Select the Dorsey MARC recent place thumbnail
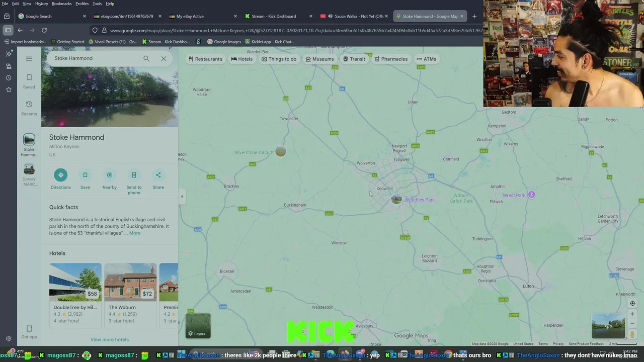The width and height of the screenshot is (644, 362). (x=29, y=174)
